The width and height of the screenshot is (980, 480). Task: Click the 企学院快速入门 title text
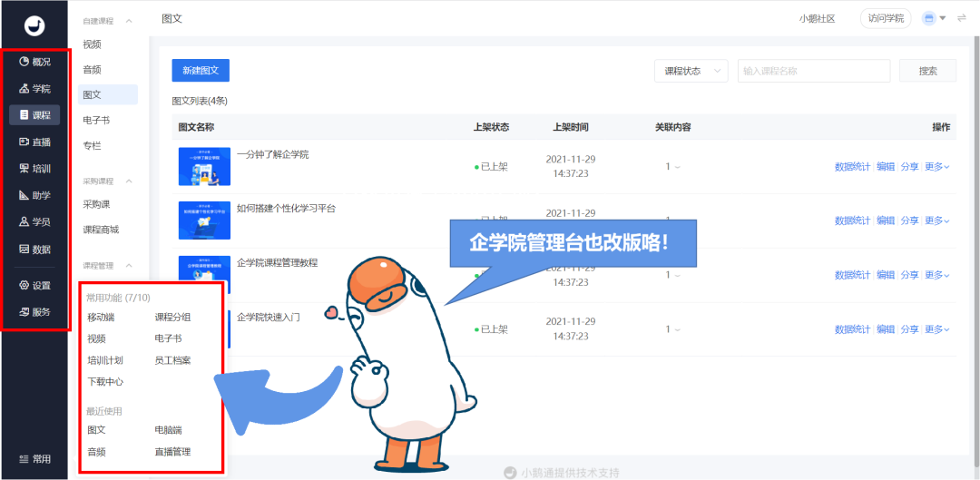click(269, 317)
